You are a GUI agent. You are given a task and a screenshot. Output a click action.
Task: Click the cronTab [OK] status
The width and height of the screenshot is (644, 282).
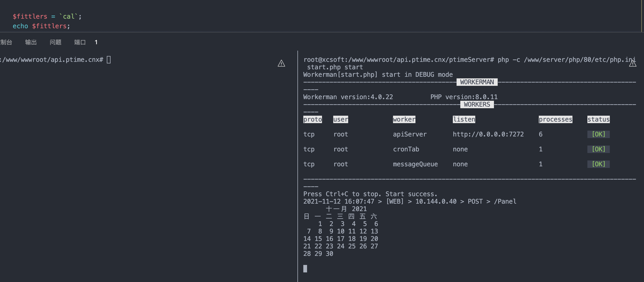coord(598,149)
